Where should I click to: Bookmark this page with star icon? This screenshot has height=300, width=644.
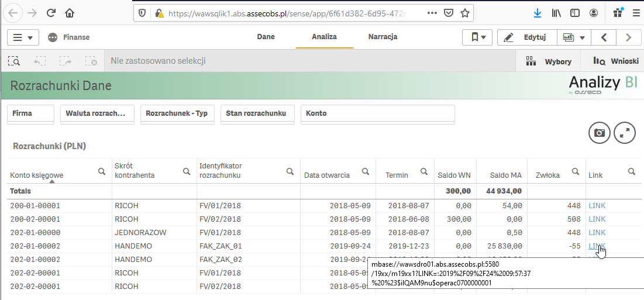pyautogui.click(x=465, y=13)
